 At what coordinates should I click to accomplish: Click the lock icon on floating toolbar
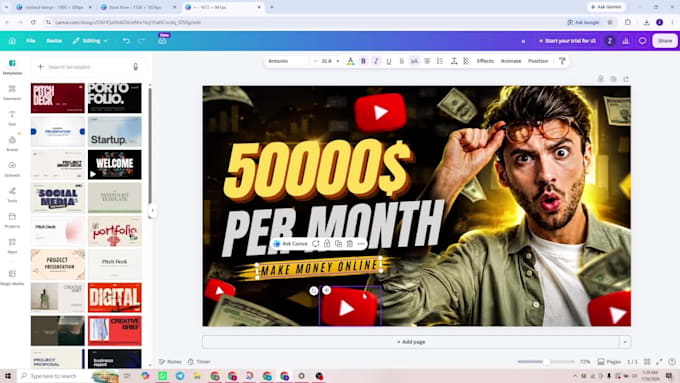327,244
